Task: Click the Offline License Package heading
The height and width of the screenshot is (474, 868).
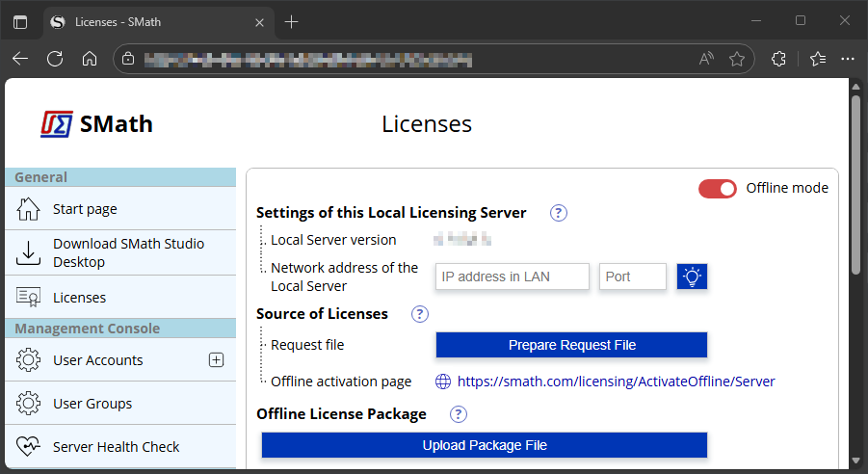Action: (x=342, y=414)
